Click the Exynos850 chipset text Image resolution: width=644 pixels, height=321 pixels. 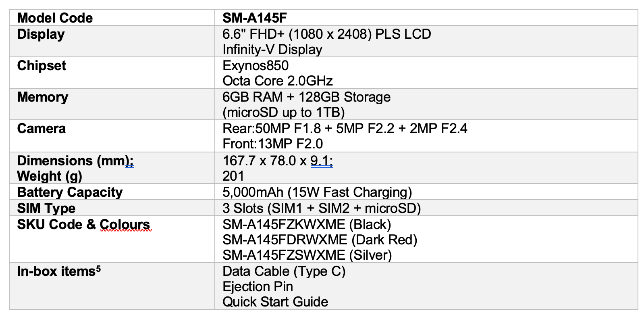click(x=256, y=65)
